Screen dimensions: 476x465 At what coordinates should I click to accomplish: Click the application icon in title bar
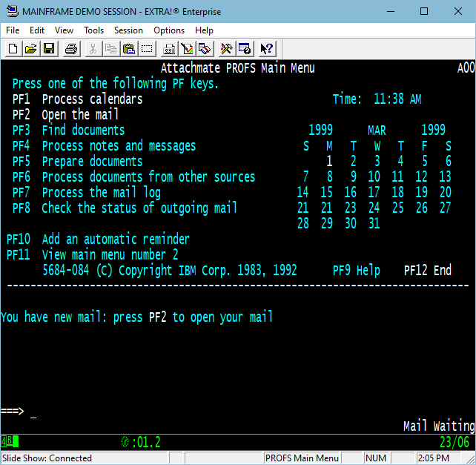pos(13,11)
